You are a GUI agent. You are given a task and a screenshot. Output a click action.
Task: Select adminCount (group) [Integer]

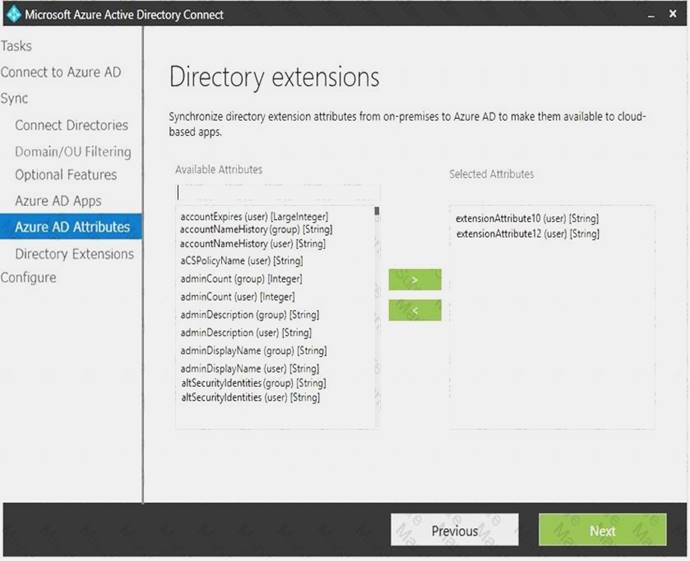pos(241,279)
